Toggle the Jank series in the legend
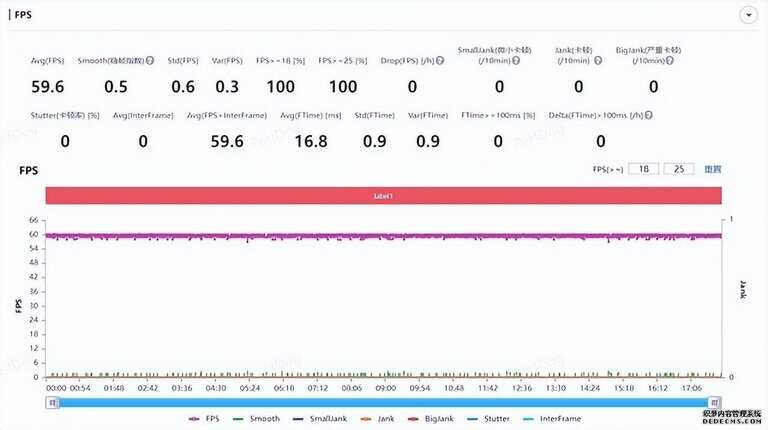 377,419
